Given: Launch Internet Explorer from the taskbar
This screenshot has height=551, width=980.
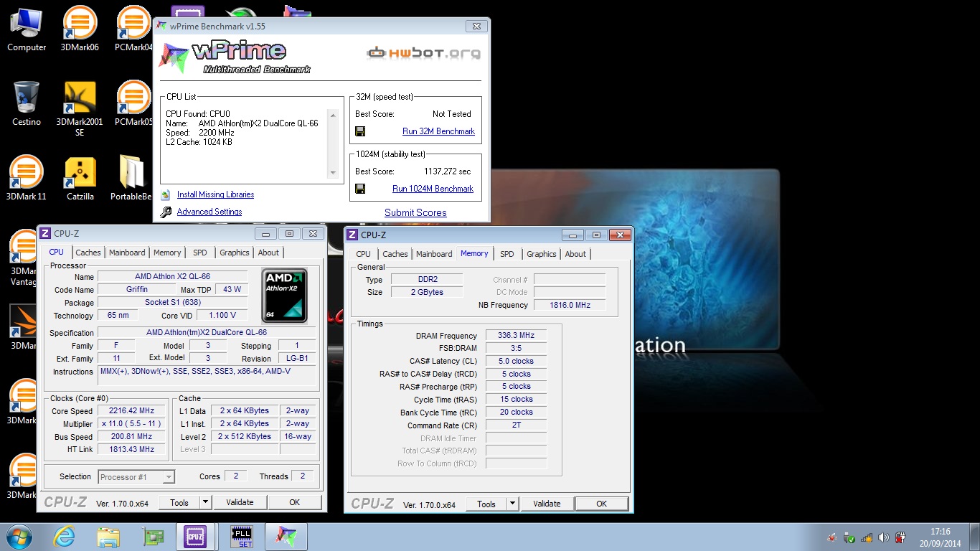Looking at the screenshot, I should [65, 537].
